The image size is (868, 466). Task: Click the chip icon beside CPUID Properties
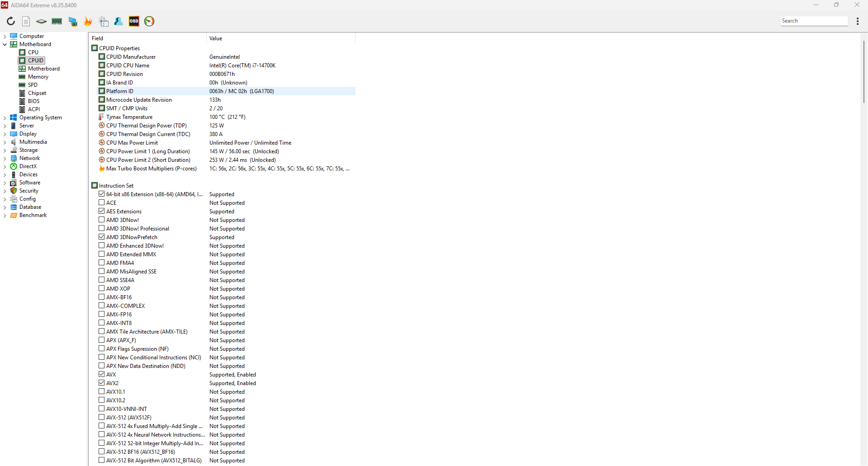pos(95,48)
